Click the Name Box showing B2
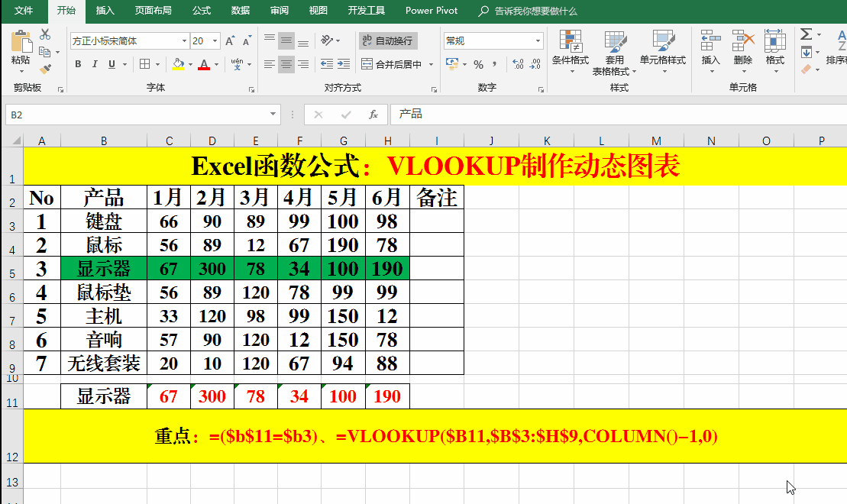This screenshot has height=504, width=847. tap(137, 115)
